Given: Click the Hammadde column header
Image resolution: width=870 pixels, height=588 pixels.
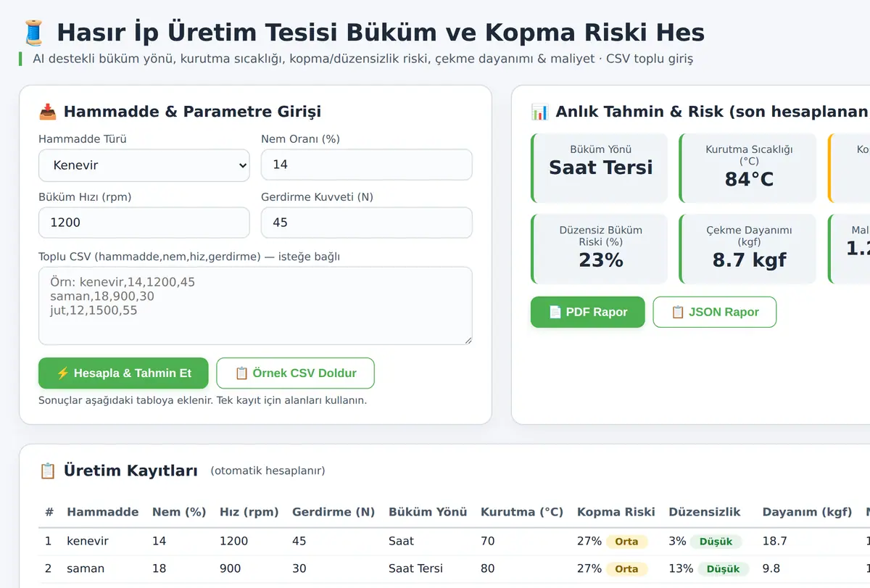Looking at the screenshot, I should pyautogui.click(x=103, y=512).
